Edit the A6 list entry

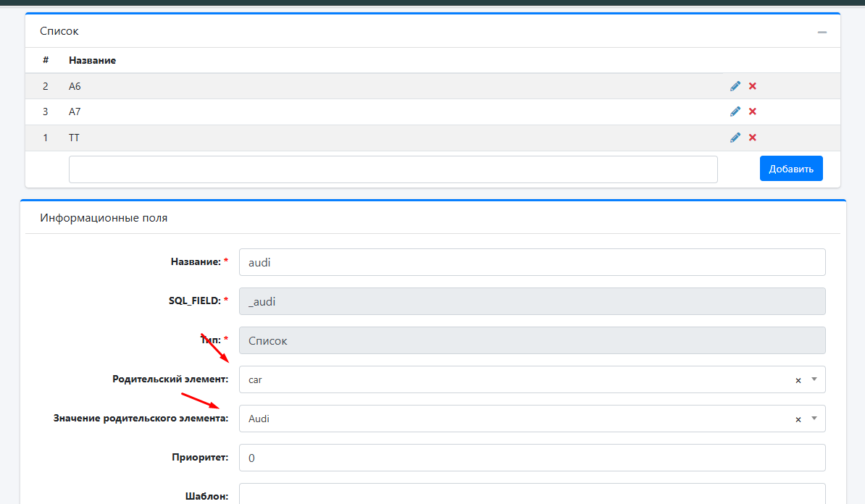click(x=735, y=86)
